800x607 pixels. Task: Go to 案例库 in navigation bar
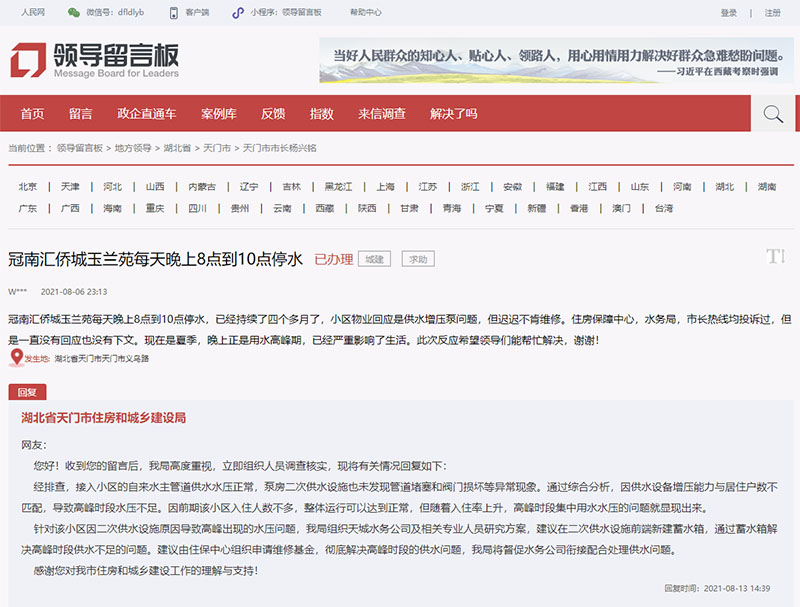(218, 114)
